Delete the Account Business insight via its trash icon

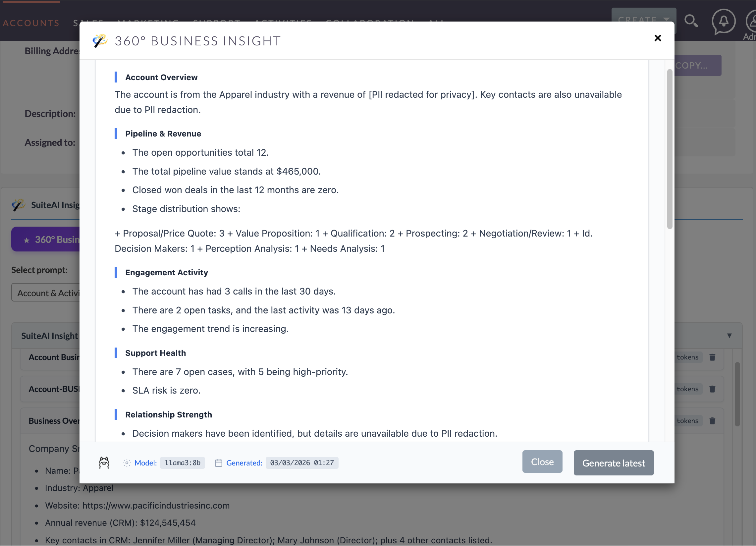click(713, 357)
